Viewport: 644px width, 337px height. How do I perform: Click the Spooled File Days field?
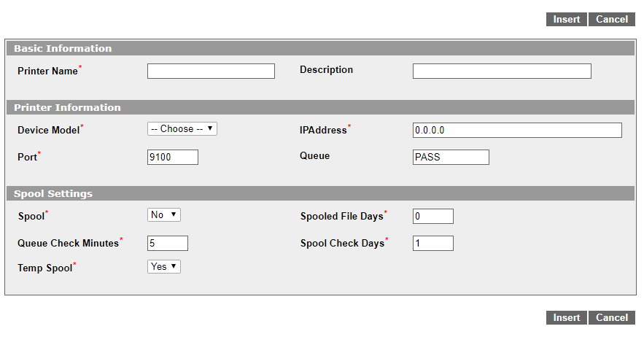pos(433,216)
